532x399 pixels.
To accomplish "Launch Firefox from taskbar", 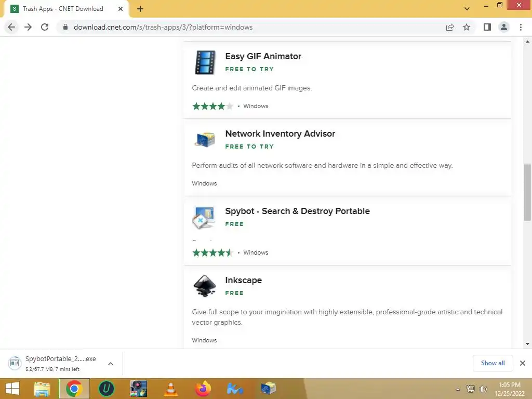I will tap(203, 389).
